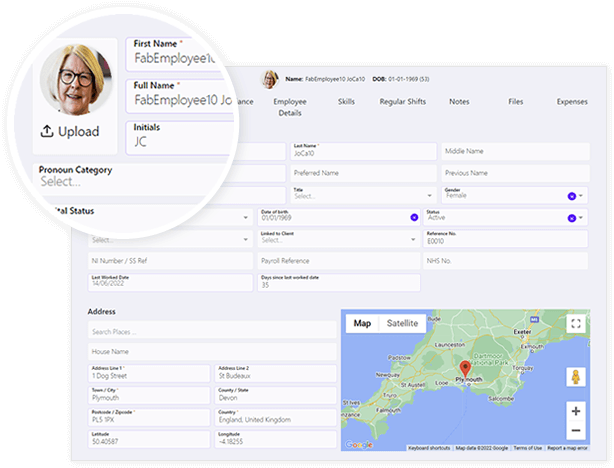The width and height of the screenshot is (614, 468).
Task: Click the Full Name field
Action: 180,96
